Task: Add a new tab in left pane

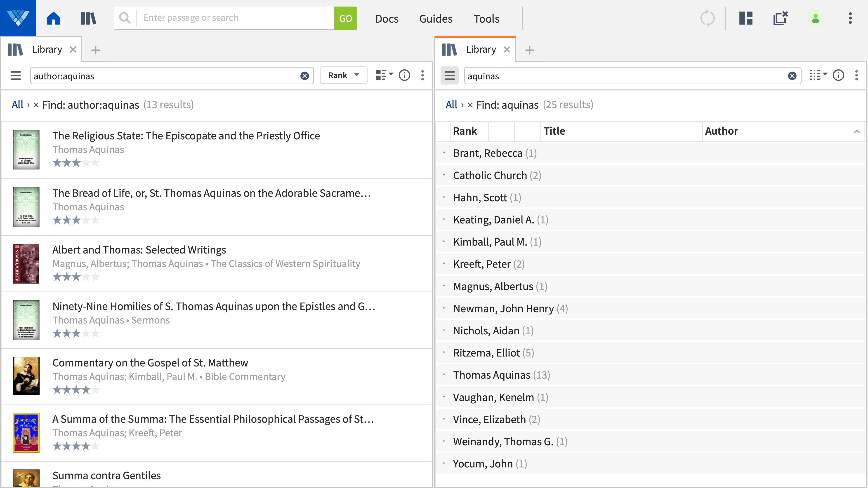Action: pos(96,50)
